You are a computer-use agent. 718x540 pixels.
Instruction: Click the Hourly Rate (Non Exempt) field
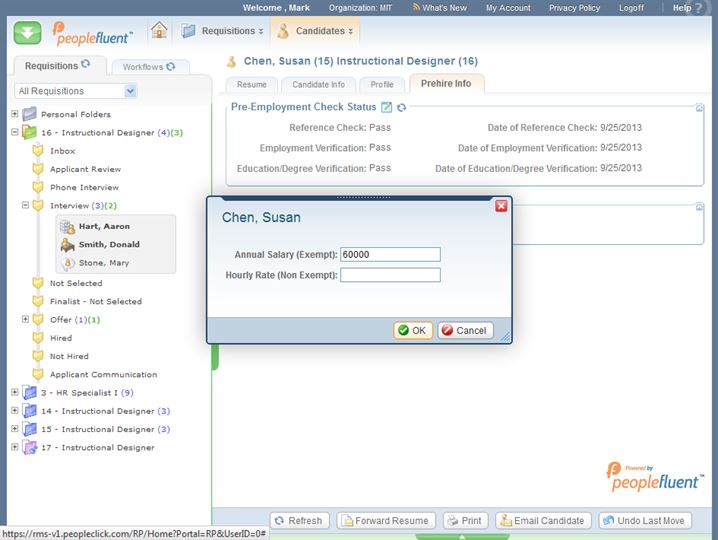pyautogui.click(x=390, y=275)
